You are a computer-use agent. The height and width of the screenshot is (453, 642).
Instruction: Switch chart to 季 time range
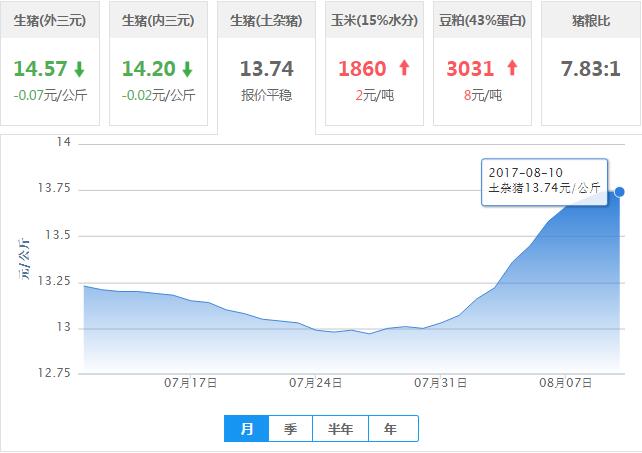(290, 429)
